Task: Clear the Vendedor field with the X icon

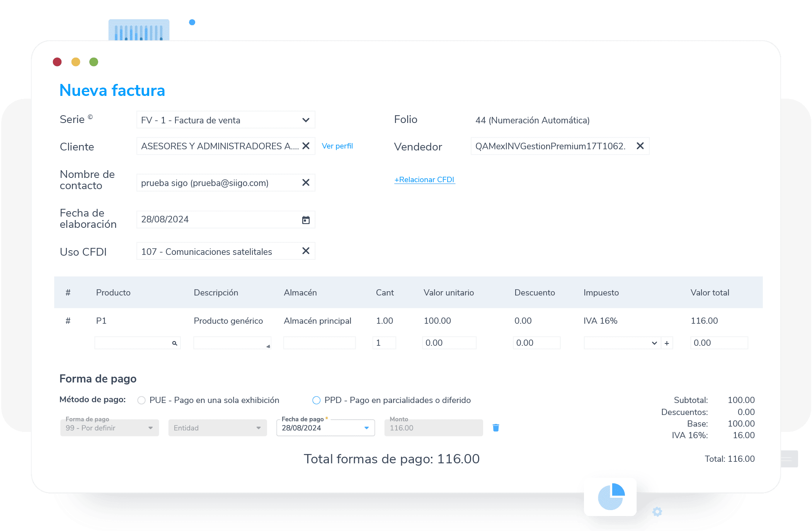Action: point(640,146)
